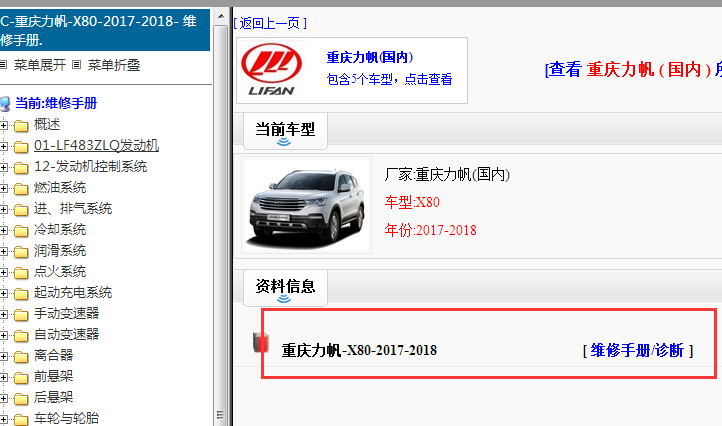Expand the 自动变速器 tree node
Image resolution: width=722 pixels, height=426 pixels.
click(x=4, y=336)
